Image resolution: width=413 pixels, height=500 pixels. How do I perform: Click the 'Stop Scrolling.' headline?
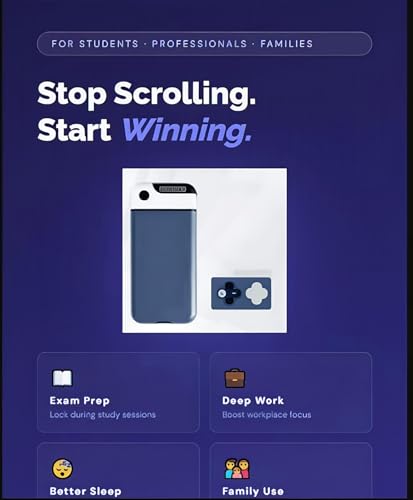pyautogui.click(x=147, y=94)
